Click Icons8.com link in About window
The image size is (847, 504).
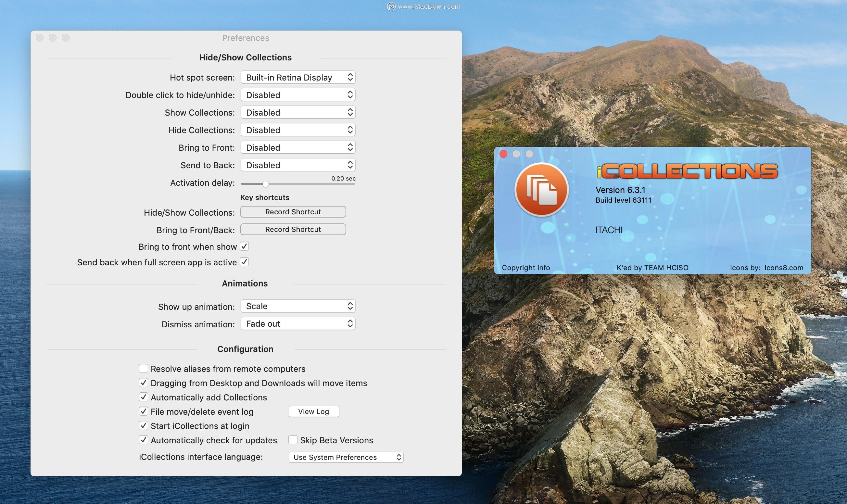(784, 268)
